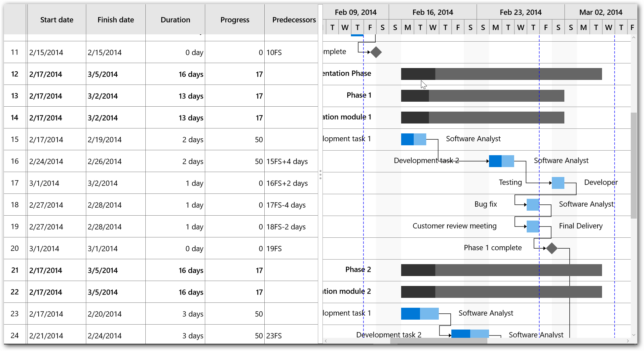Click the vertical scrollbar up arrow
This screenshot has height=351, width=644.
click(x=633, y=37)
